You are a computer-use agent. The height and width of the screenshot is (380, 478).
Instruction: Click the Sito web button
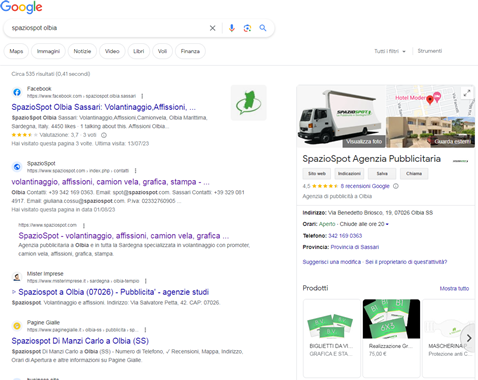[x=317, y=174]
